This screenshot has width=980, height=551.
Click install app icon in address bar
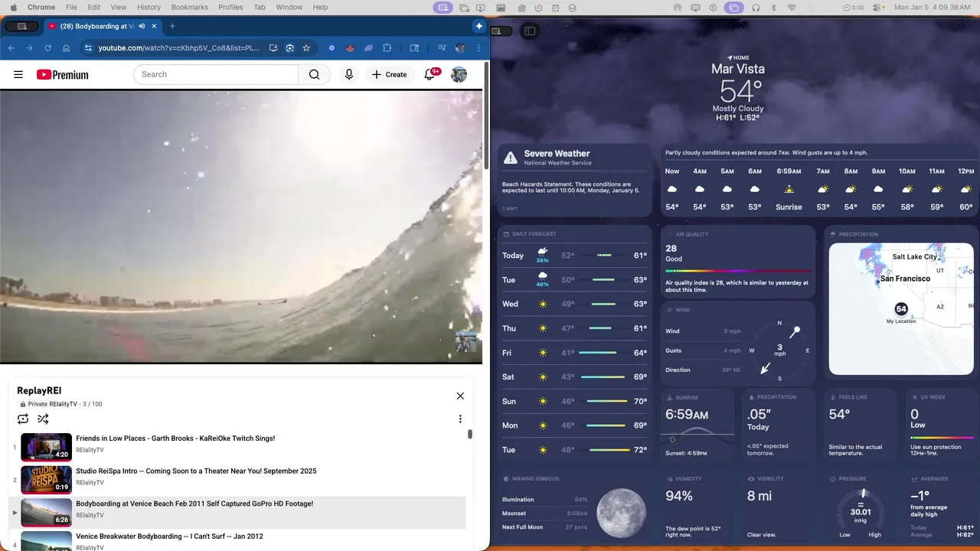click(273, 47)
